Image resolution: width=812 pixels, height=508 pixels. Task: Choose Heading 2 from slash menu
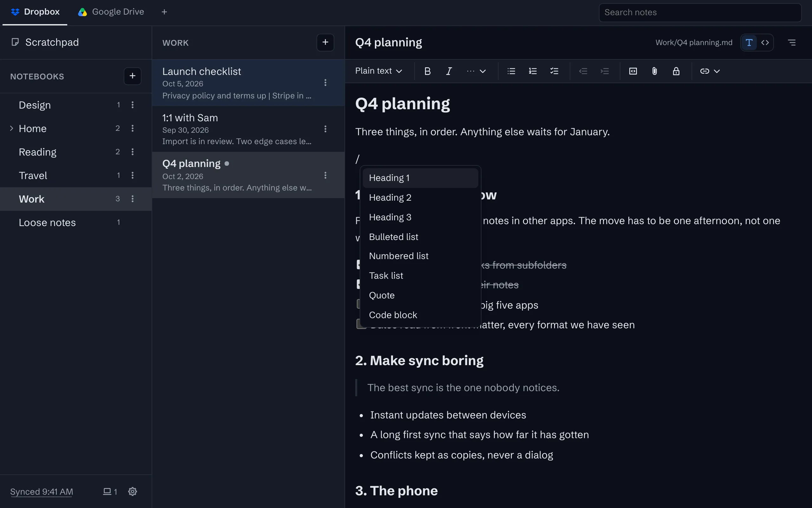(420, 197)
